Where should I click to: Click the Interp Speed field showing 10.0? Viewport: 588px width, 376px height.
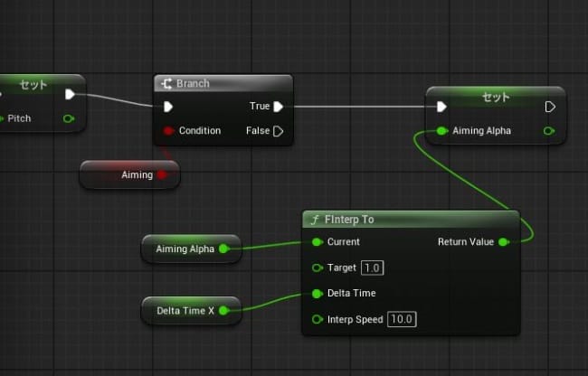click(x=402, y=319)
